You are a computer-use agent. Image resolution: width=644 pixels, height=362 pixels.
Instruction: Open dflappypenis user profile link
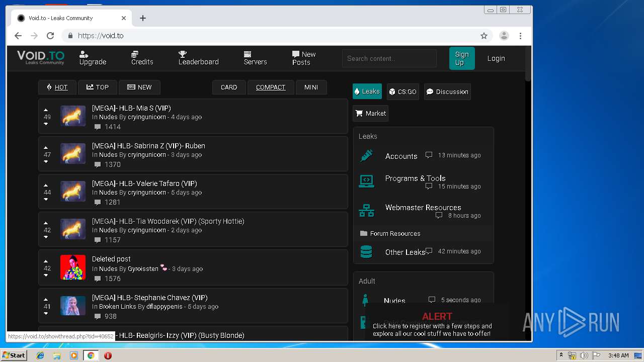coord(166,306)
